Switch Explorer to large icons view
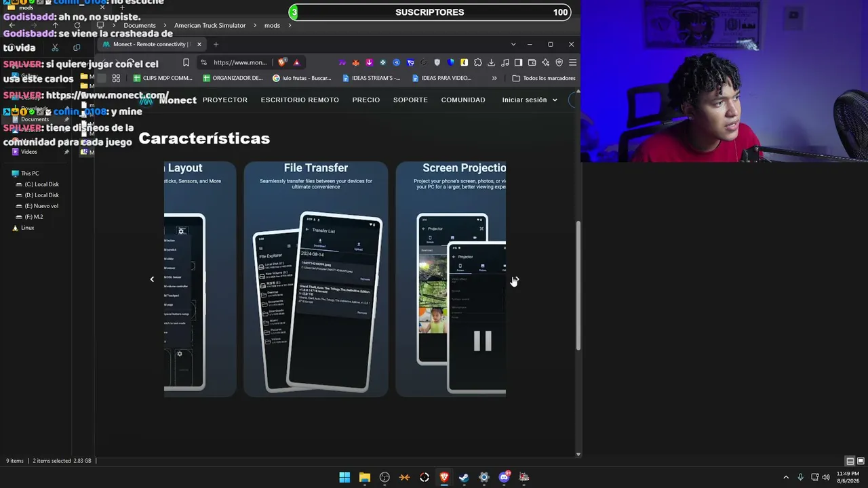Image resolution: width=868 pixels, height=488 pixels. pyautogui.click(x=860, y=461)
